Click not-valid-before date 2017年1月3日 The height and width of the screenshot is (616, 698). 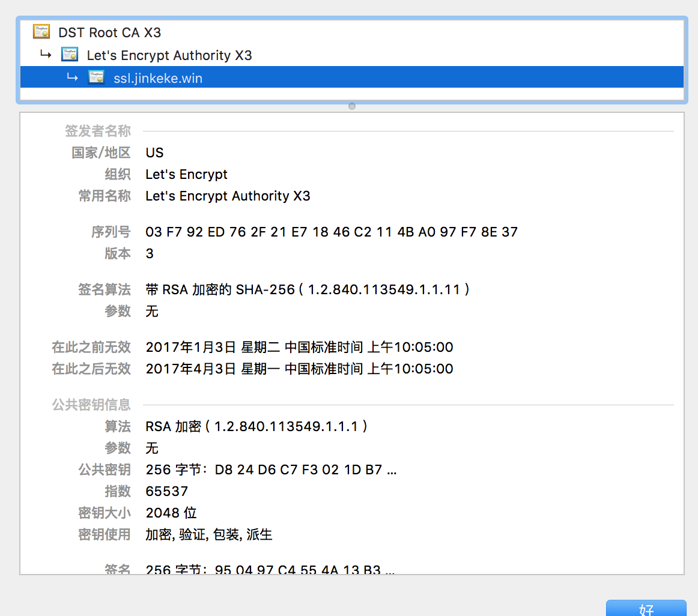pos(299,347)
